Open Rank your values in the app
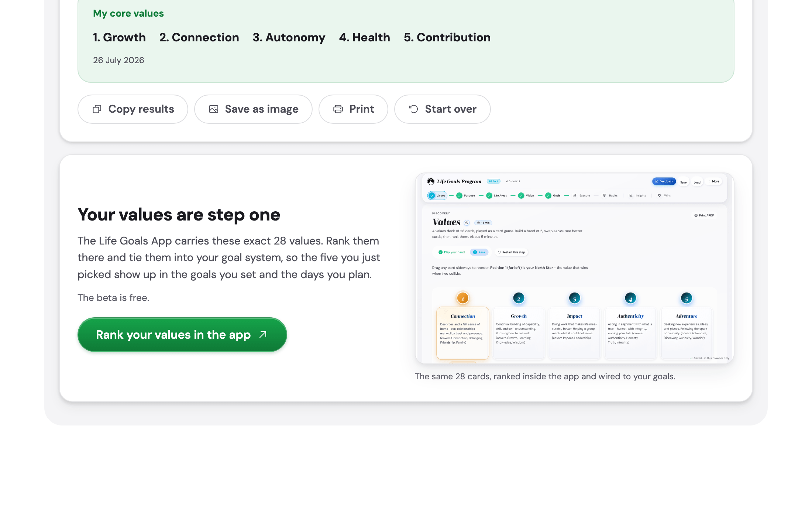This screenshot has width=812, height=506. click(x=182, y=335)
